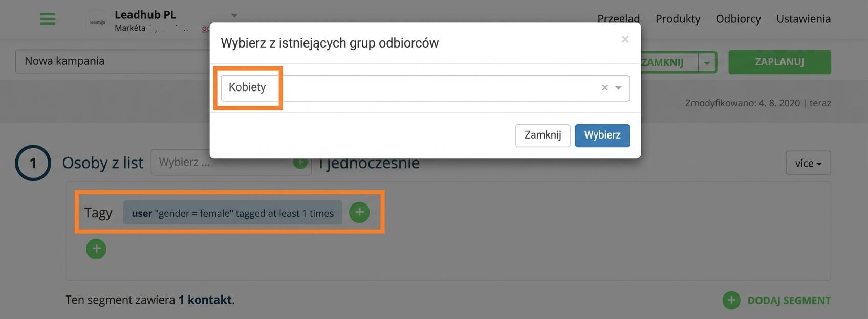868x319 pixels.
Task: Click the Leadhub logo thumbnail
Action: (97, 22)
